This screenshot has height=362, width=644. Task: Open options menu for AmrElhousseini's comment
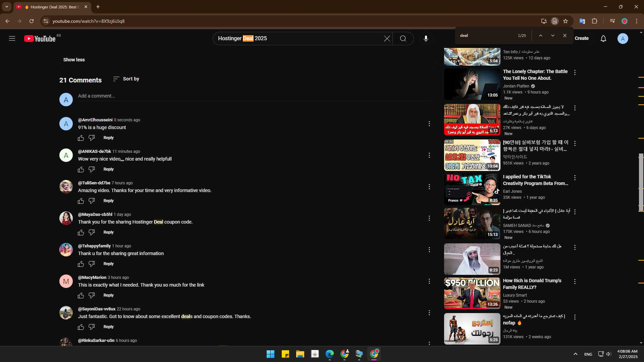(x=429, y=124)
